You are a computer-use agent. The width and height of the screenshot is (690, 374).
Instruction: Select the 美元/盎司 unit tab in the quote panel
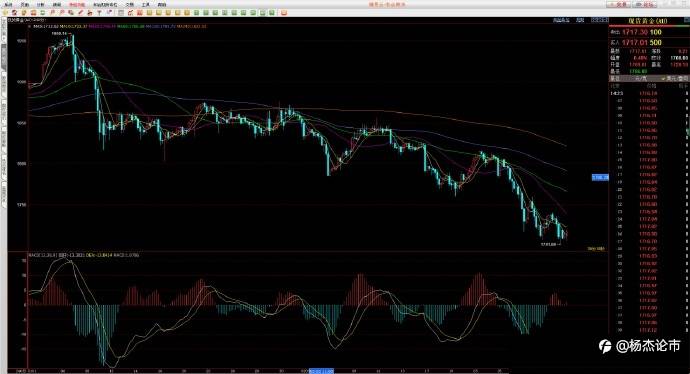coord(676,78)
